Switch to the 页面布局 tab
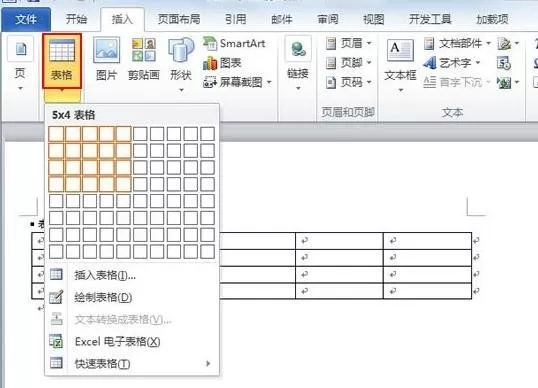This screenshot has width=538, height=388. [x=179, y=19]
